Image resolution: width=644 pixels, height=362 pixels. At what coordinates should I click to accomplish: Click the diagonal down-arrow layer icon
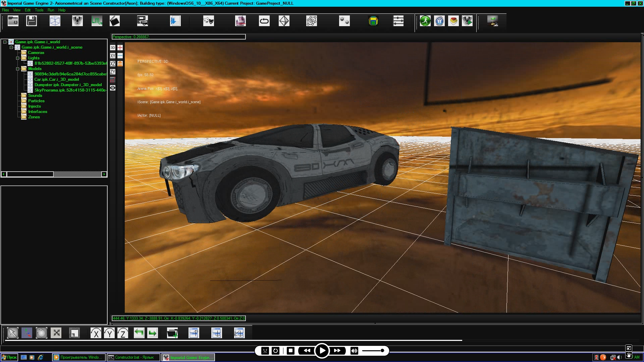click(239, 333)
